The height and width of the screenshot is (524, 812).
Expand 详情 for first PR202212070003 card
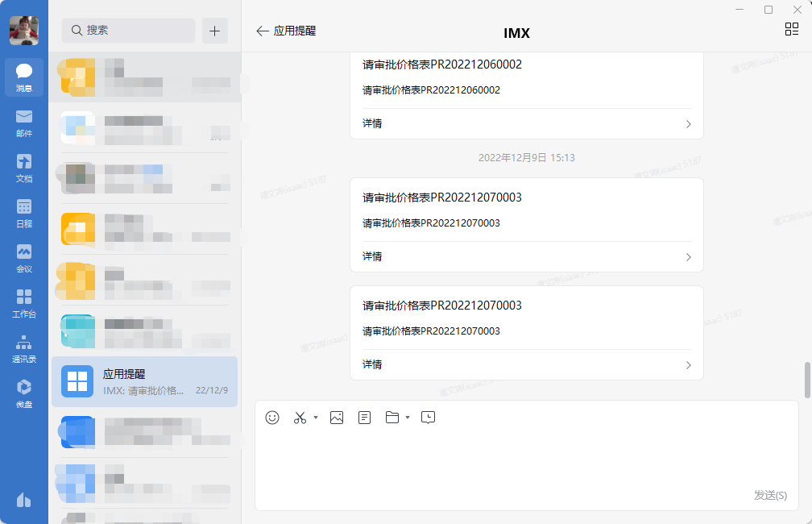(x=527, y=256)
